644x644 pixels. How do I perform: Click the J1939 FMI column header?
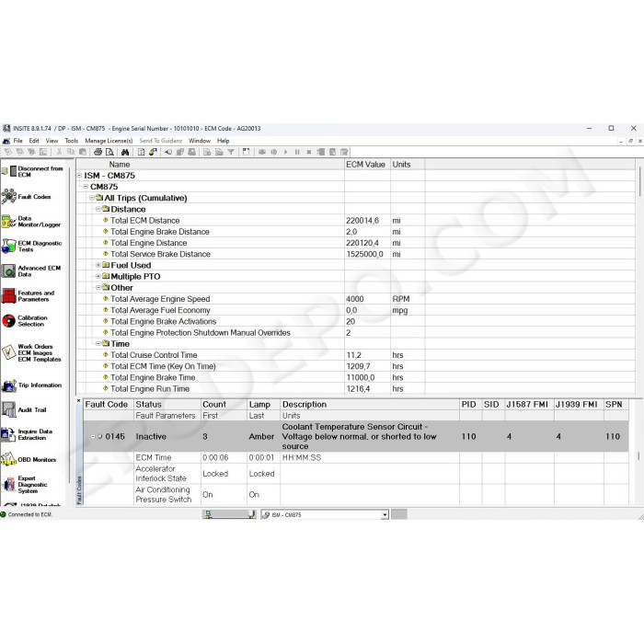click(579, 404)
